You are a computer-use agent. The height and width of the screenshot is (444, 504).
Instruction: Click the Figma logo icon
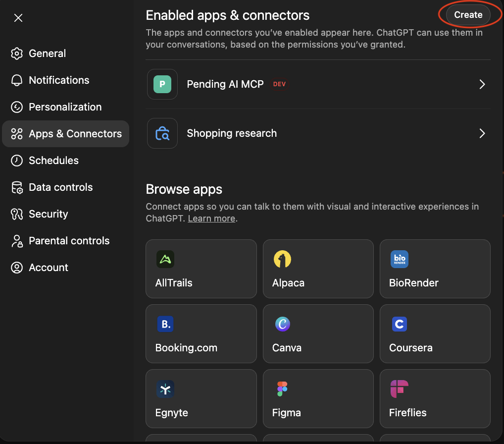coord(282,389)
